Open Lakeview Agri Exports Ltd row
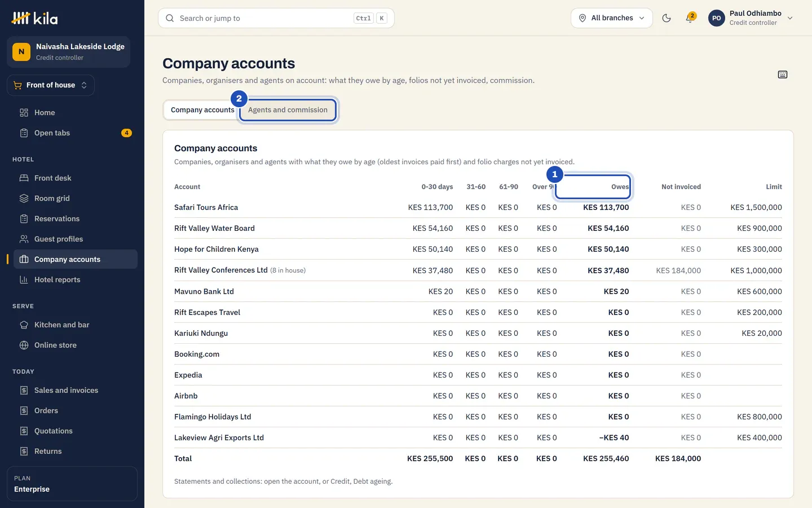This screenshot has width=812, height=508. (x=478, y=437)
